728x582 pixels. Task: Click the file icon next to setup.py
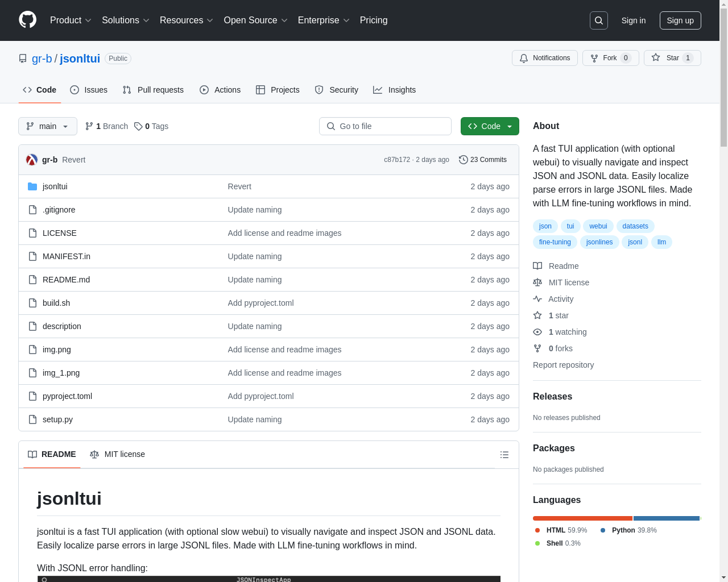click(x=32, y=419)
